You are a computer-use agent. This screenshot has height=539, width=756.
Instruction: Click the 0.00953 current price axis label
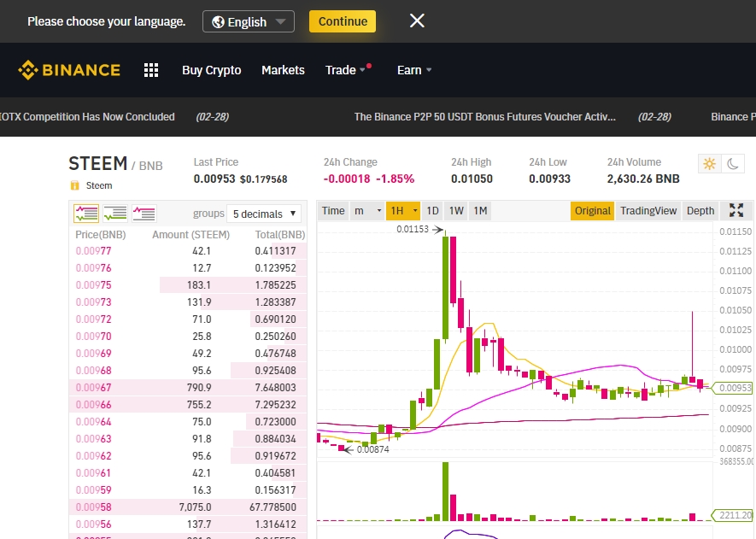point(733,388)
